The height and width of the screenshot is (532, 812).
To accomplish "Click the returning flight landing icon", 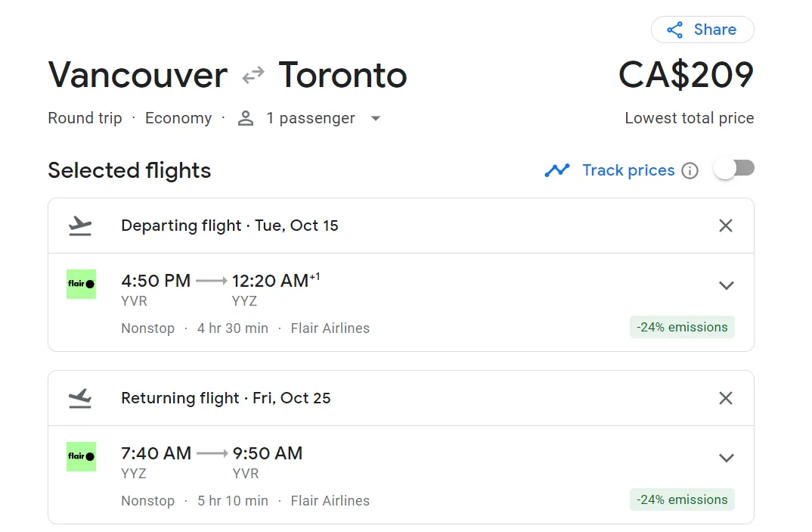I will click(79, 398).
